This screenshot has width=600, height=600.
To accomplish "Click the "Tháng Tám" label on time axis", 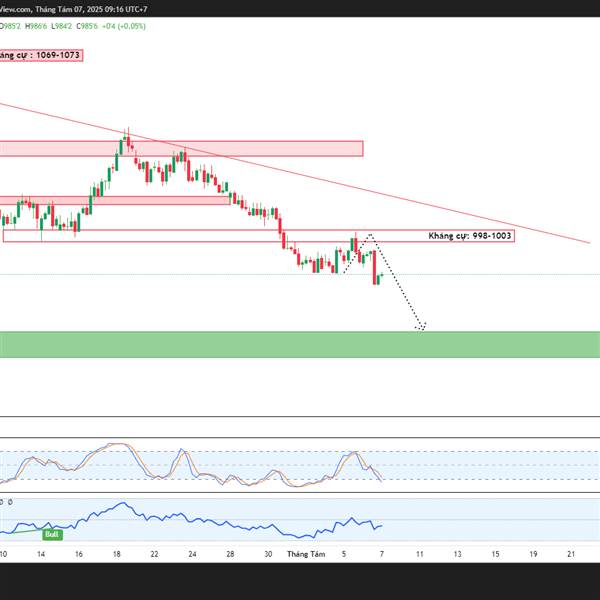I will 306,554.
